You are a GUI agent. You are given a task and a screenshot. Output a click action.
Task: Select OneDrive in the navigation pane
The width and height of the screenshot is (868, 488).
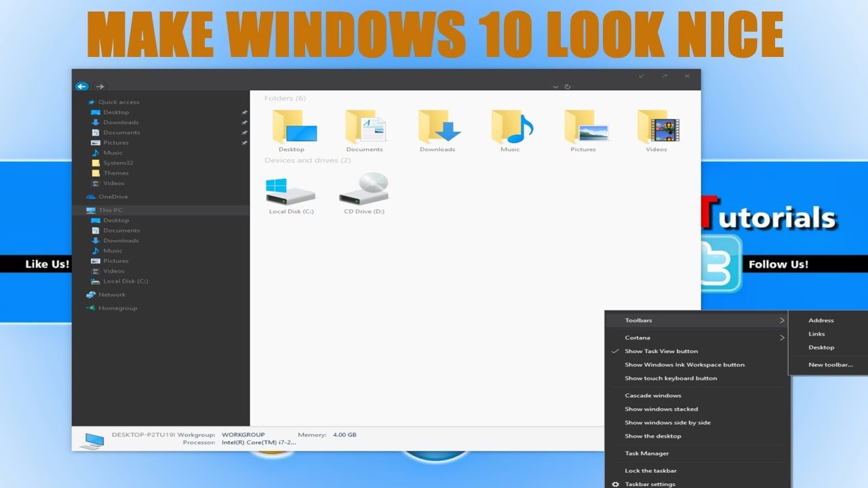click(113, 197)
